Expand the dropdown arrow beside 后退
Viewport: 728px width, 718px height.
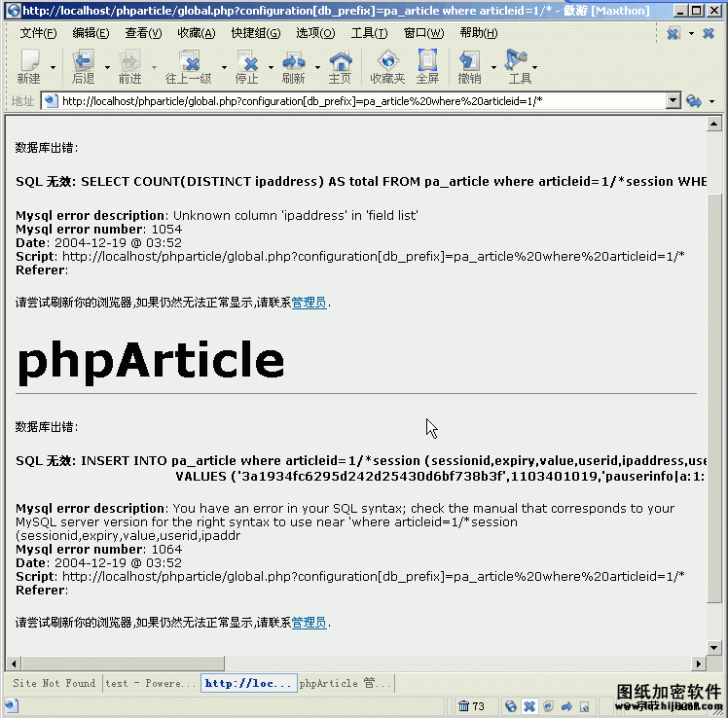coord(107,68)
